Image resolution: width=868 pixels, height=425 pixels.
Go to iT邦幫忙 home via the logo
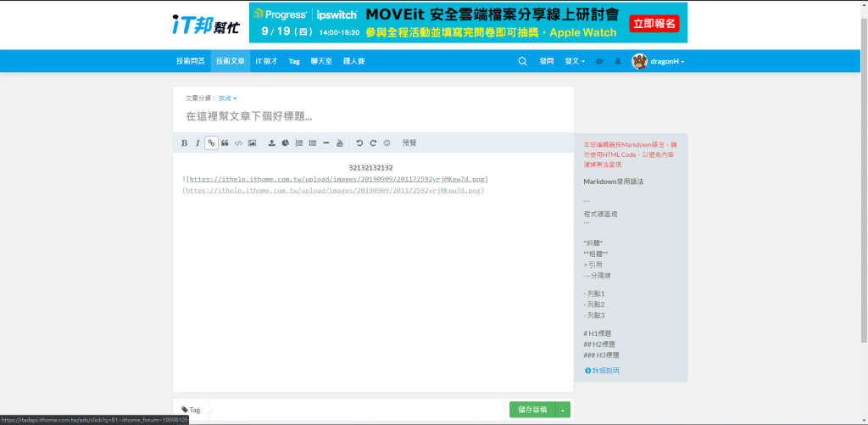205,24
